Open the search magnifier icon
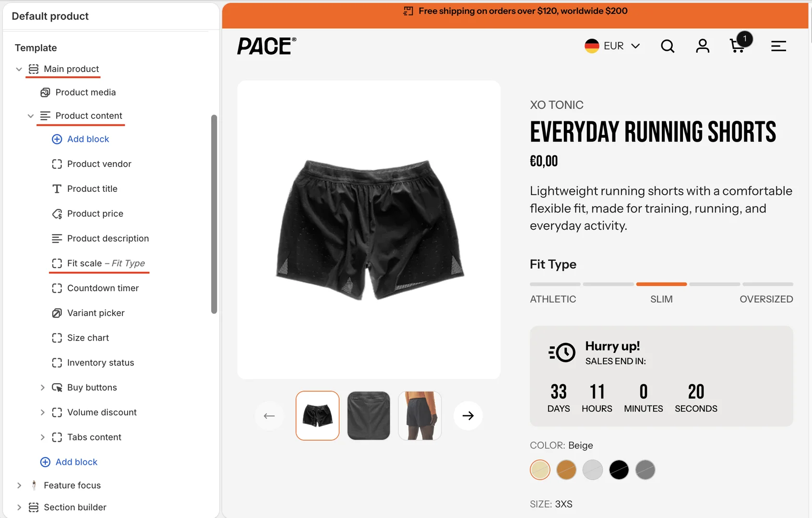The height and width of the screenshot is (518, 812). [668, 46]
